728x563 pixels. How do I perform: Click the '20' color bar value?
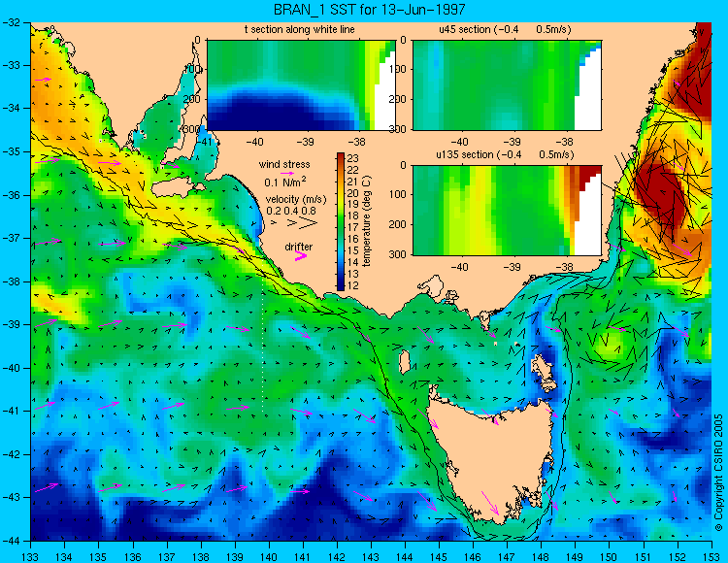353,193
